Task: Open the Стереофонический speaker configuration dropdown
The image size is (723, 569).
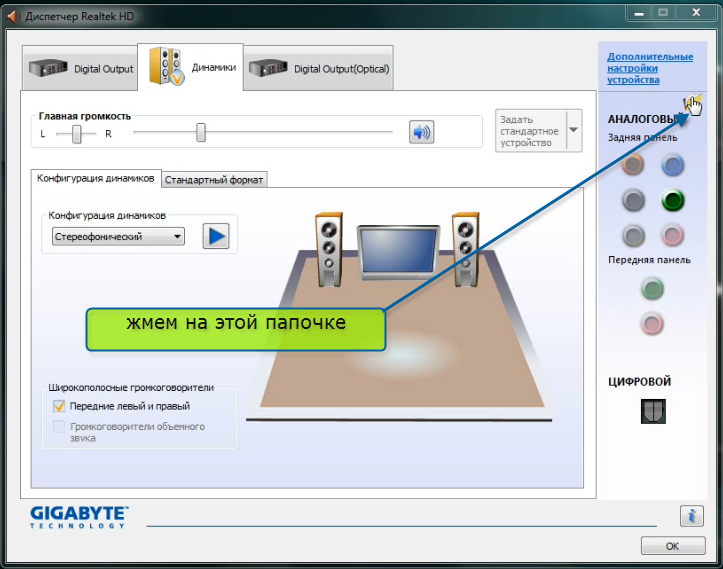Action: click(x=118, y=237)
